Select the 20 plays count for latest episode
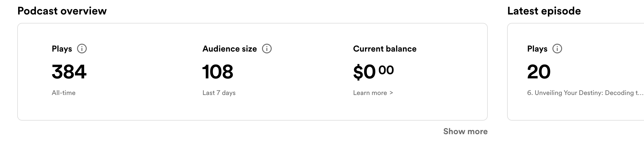 [539, 72]
